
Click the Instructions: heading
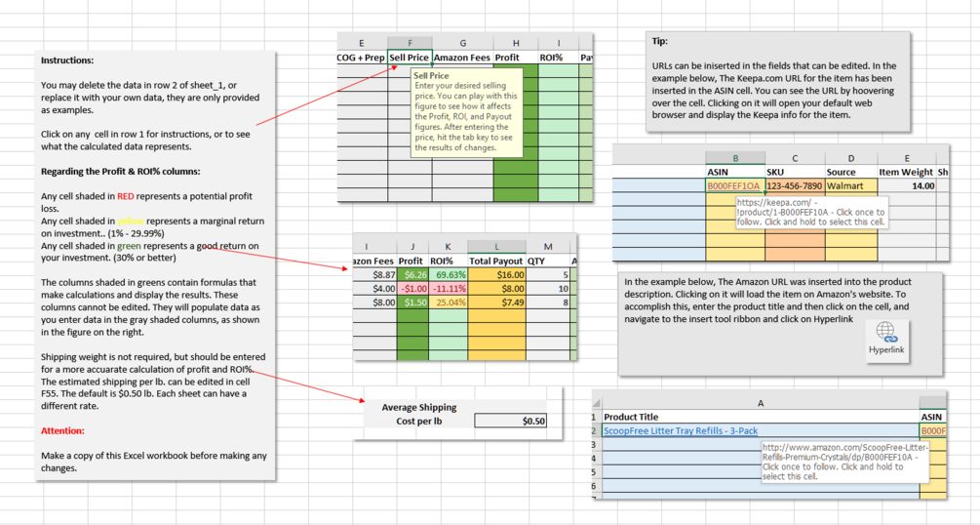coord(67,61)
